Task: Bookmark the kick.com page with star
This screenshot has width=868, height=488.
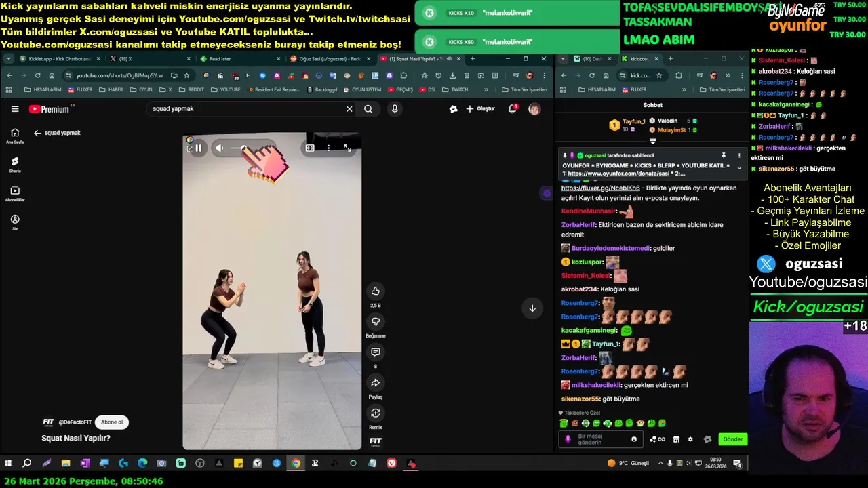Action: (x=658, y=75)
